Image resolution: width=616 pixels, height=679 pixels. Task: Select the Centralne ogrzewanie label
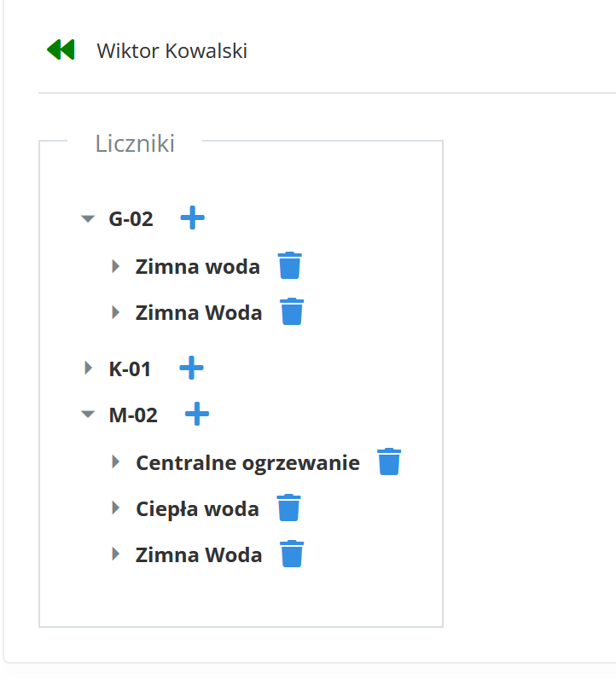(x=247, y=463)
